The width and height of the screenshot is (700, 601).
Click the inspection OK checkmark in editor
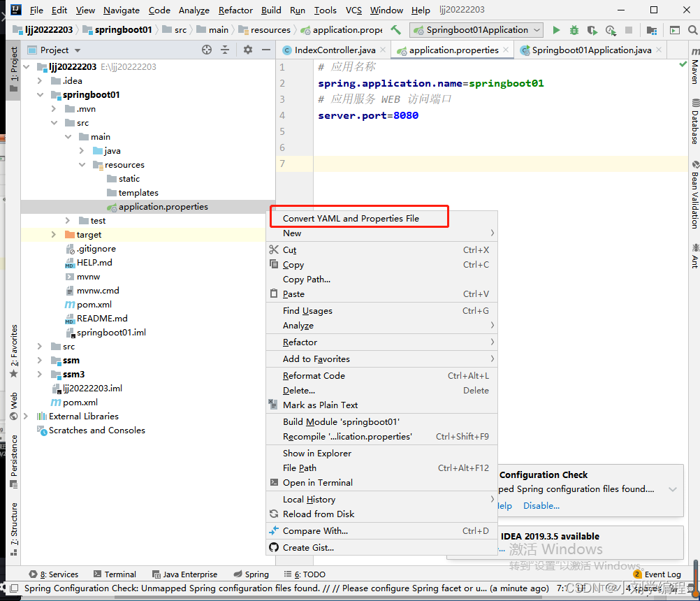[683, 64]
